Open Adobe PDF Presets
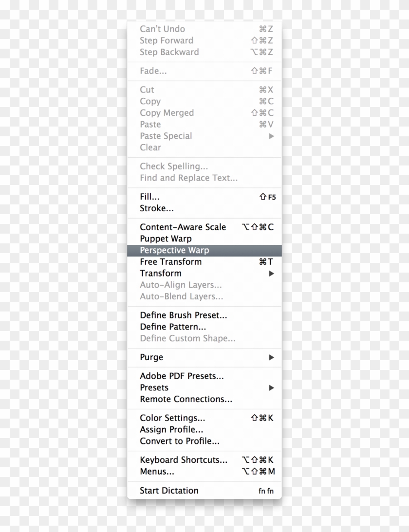This screenshot has width=409, height=532. [182, 376]
